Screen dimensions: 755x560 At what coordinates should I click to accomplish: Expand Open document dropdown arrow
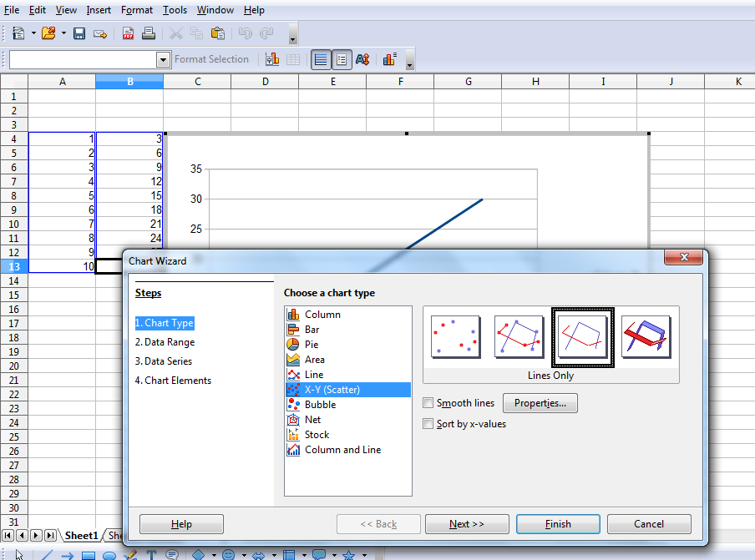click(63, 33)
